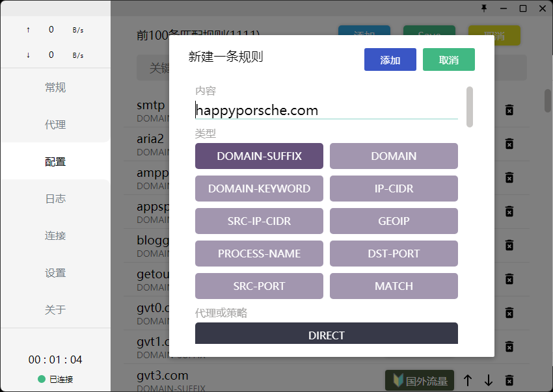The image size is (553, 392).
Task: Delete the gvt3.com rule with trash icon
Action: [x=509, y=380]
